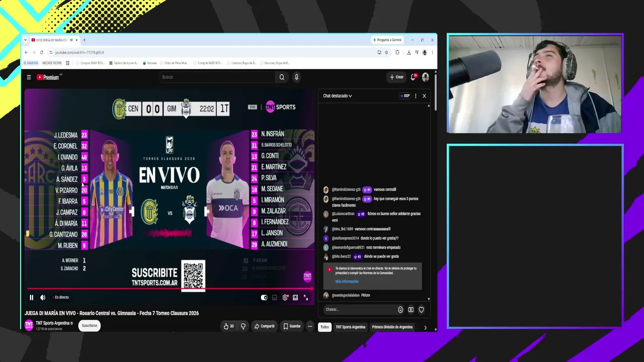This screenshot has height=362, width=644.
Task: Reload the page in the browser
Action: click(42, 52)
